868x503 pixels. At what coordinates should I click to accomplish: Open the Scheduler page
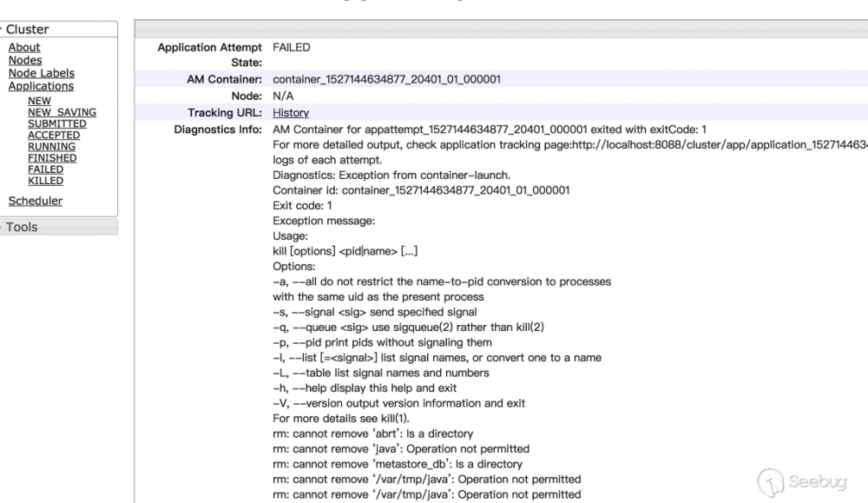(35, 201)
